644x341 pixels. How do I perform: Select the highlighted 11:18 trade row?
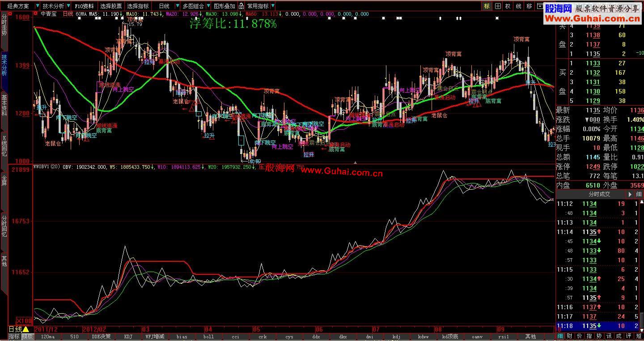598,326
